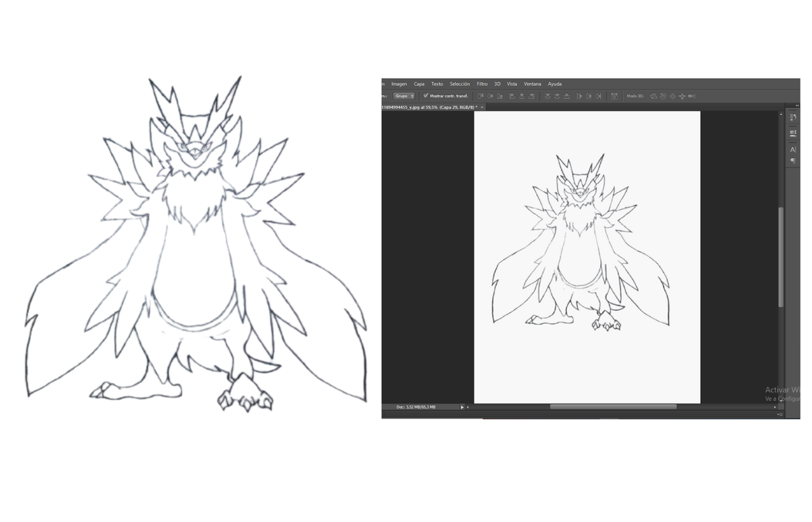The image size is (812, 522).
Task: Click the Align horizontal centers icon
Action: click(x=522, y=96)
